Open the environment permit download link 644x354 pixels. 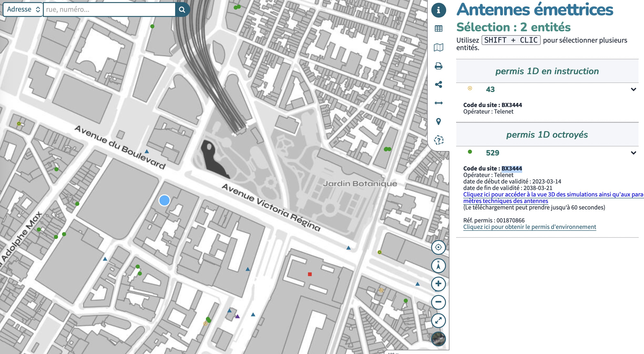click(529, 227)
